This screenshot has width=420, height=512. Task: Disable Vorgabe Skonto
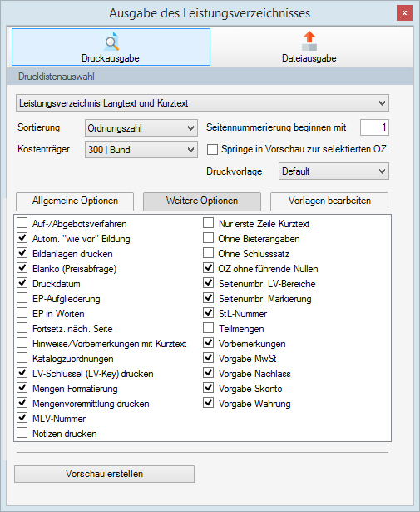pos(209,388)
